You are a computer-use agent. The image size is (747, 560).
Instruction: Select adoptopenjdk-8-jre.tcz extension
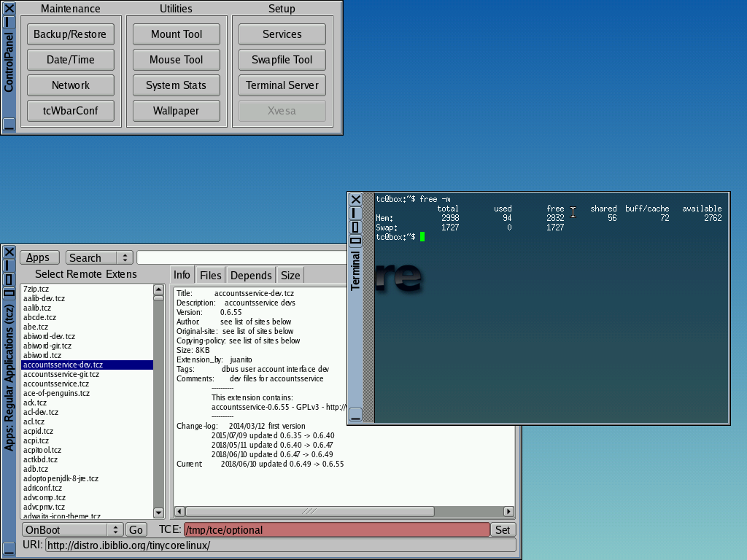coord(87,478)
